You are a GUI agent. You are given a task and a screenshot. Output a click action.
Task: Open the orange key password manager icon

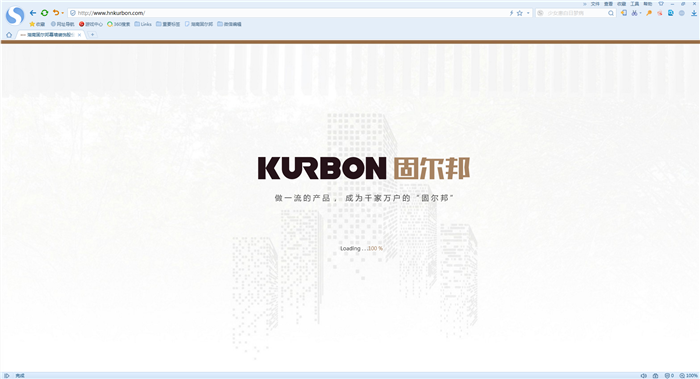[649, 13]
